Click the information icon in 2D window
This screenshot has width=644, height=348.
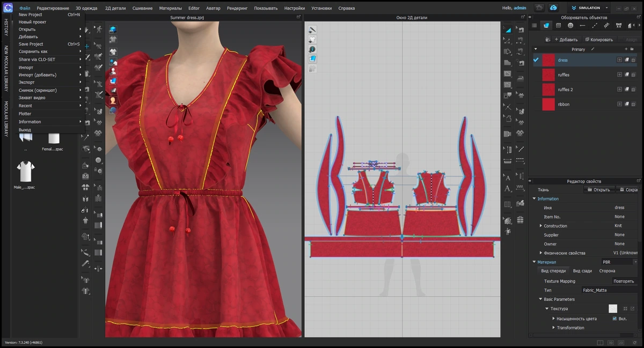[x=312, y=49]
